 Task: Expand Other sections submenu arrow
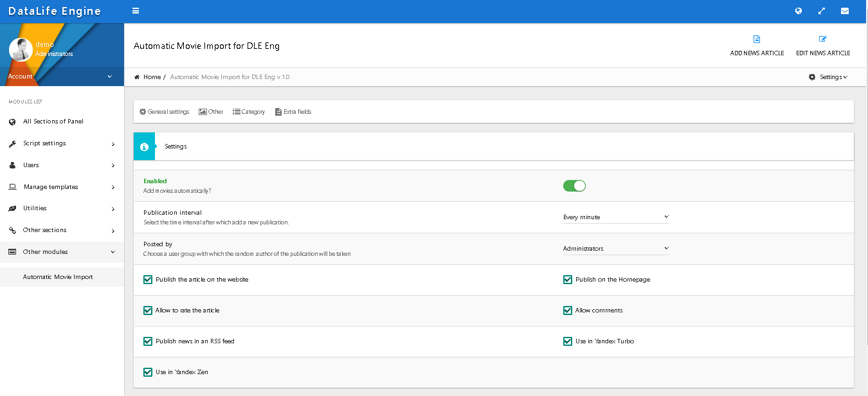point(113,231)
